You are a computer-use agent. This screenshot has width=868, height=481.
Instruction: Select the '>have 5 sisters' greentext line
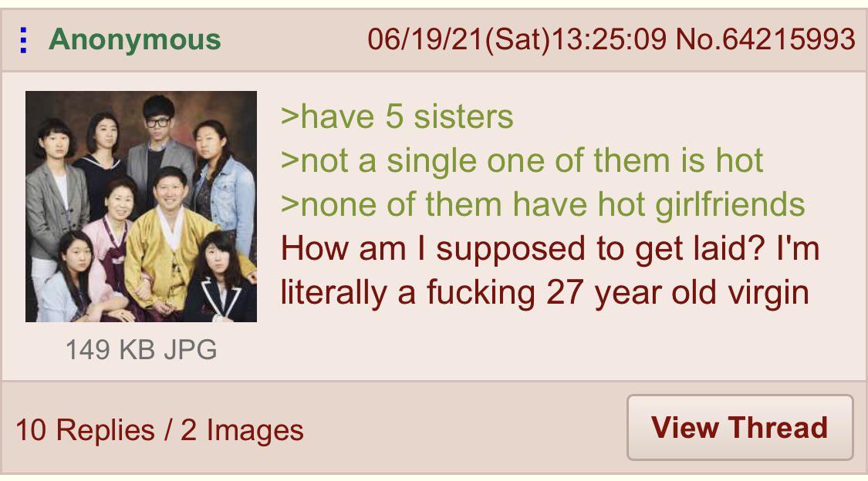[x=397, y=116]
